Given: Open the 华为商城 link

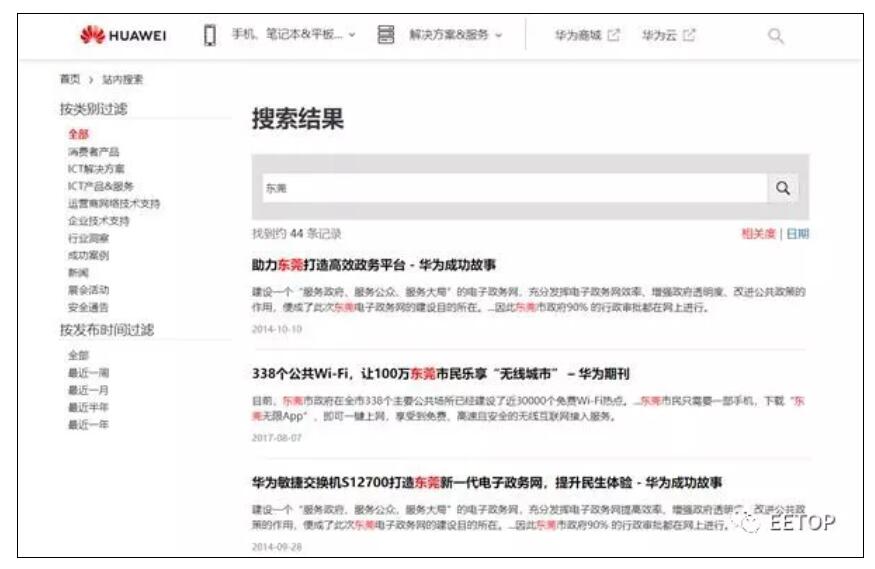Looking at the screenshot, I should pos(578,35).
